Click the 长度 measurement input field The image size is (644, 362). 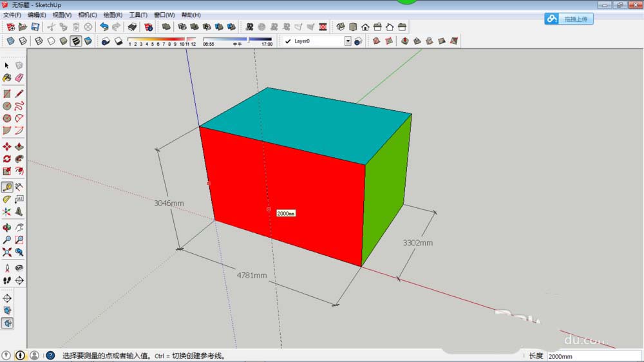[x=594, y=356]
